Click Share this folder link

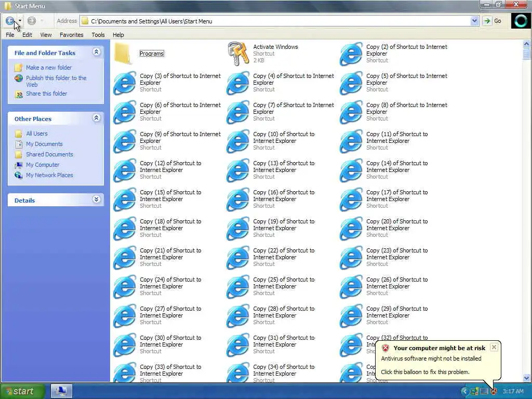pos(46,94)
